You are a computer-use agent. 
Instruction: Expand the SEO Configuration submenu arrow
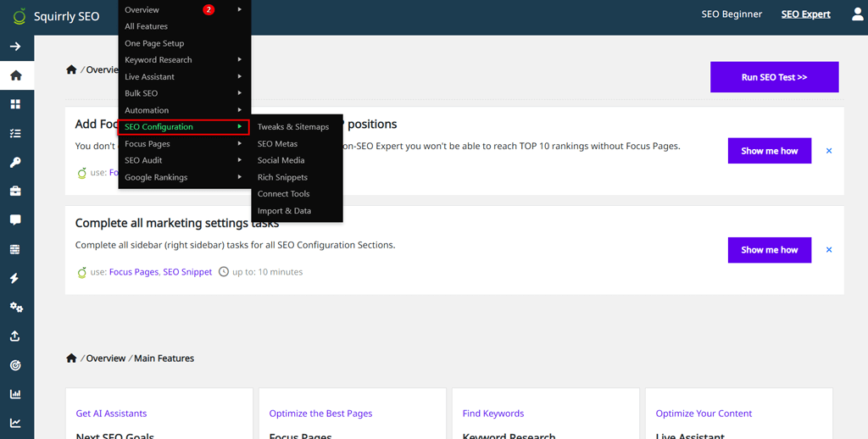click(240, 126)
